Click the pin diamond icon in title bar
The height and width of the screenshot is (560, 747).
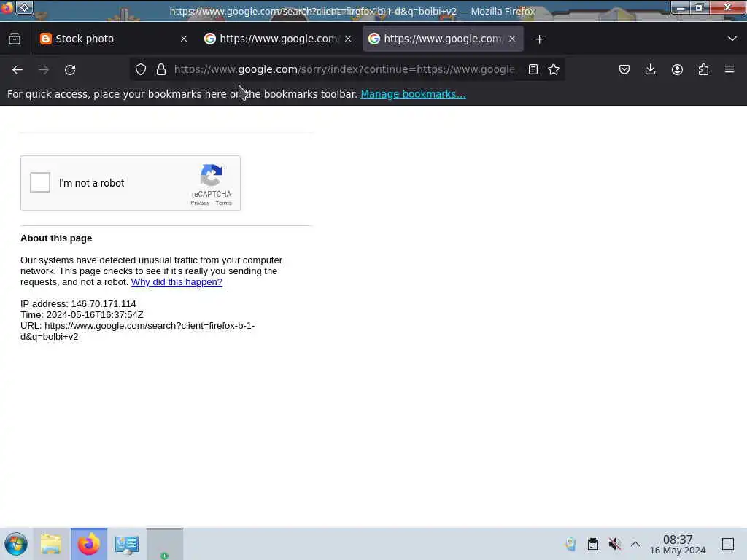tap(24, 7)
